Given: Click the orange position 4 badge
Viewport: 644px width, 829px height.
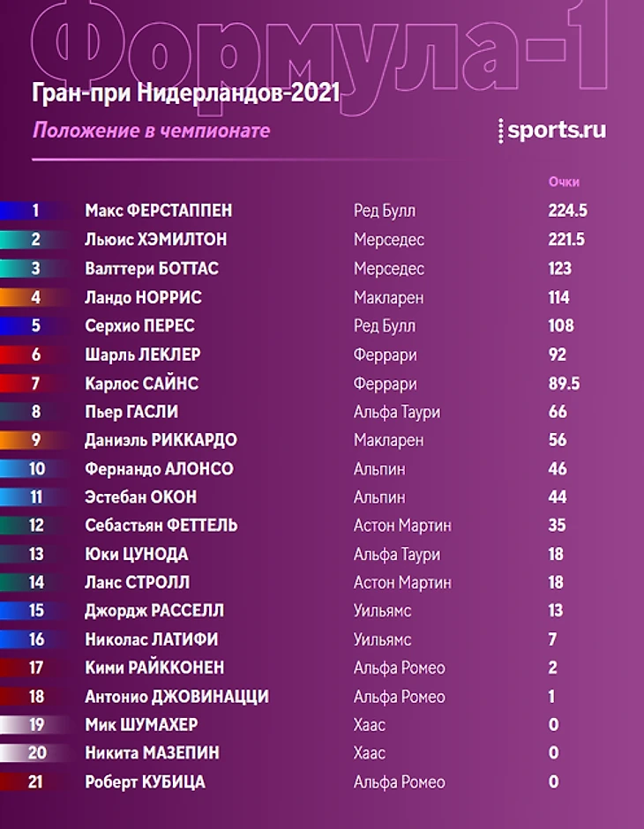Looking at the screenshot, I should [x=34, y=297].
